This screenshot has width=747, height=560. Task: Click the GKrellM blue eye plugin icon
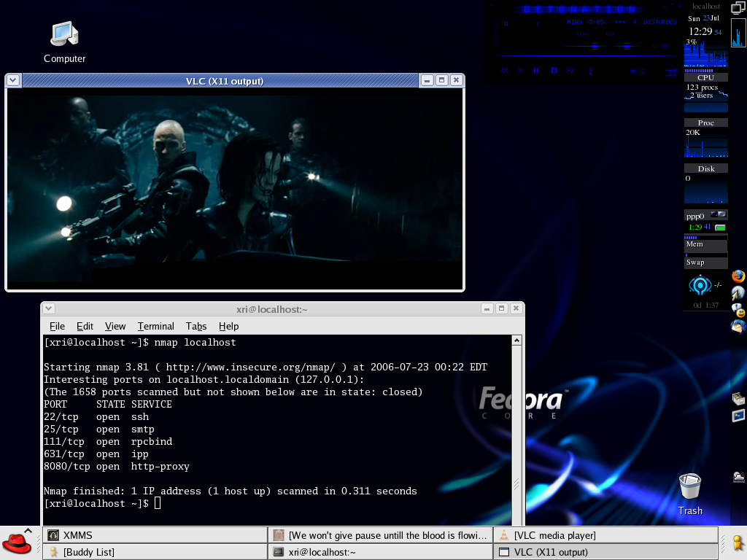point(700,286)
